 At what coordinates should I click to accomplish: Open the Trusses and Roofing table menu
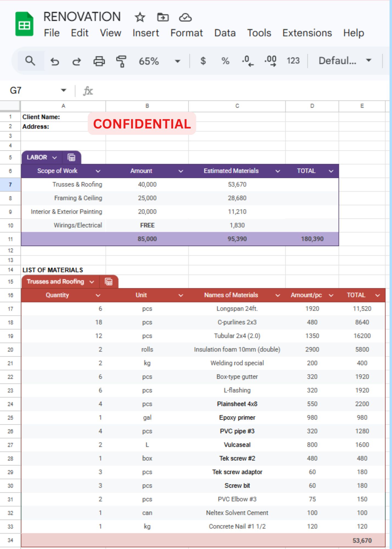pyautogui.click(x=92, y=282)
